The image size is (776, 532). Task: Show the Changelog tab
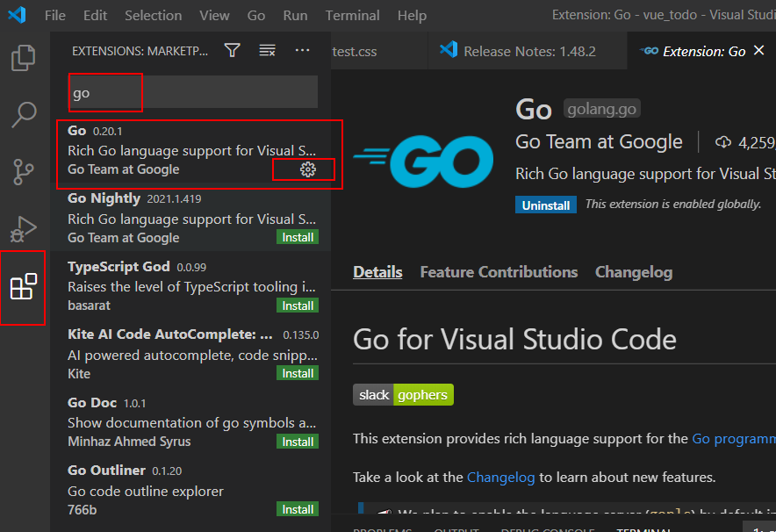pos(634,271)
